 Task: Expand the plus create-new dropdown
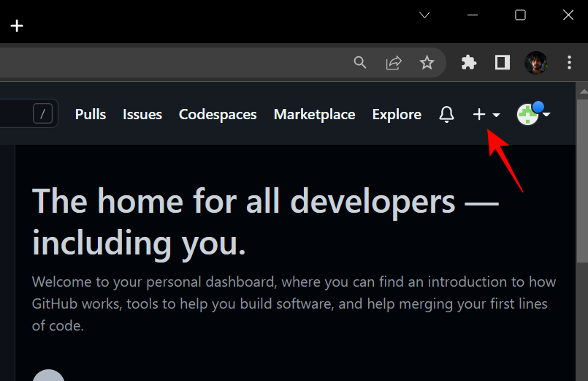(486, 114)
